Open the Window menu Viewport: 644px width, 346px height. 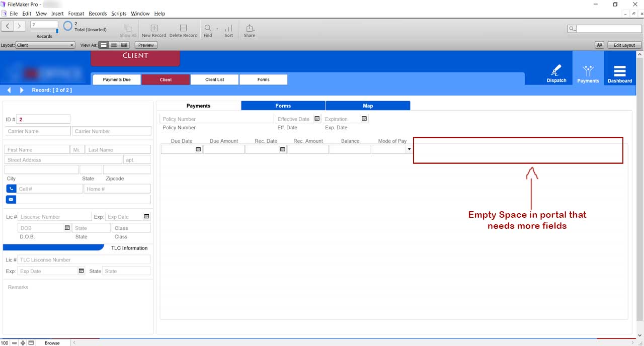(x=140, y=14)
